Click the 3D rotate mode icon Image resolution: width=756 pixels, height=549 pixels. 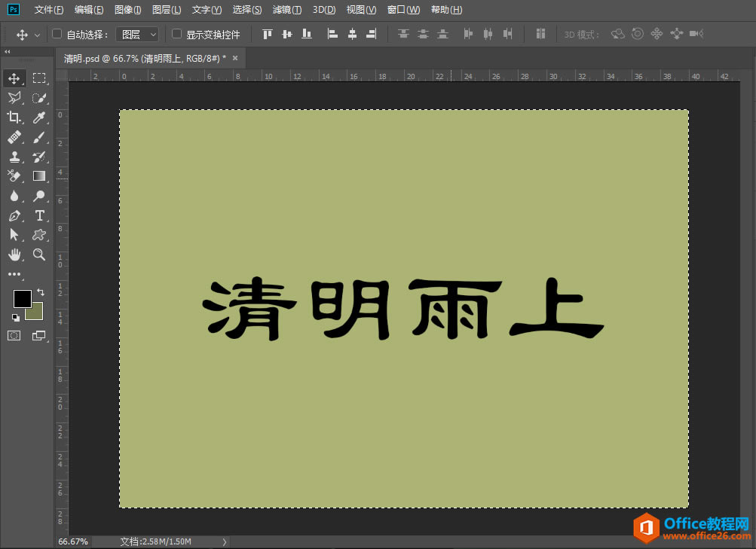pyautogui.click(x=617, y=34)
